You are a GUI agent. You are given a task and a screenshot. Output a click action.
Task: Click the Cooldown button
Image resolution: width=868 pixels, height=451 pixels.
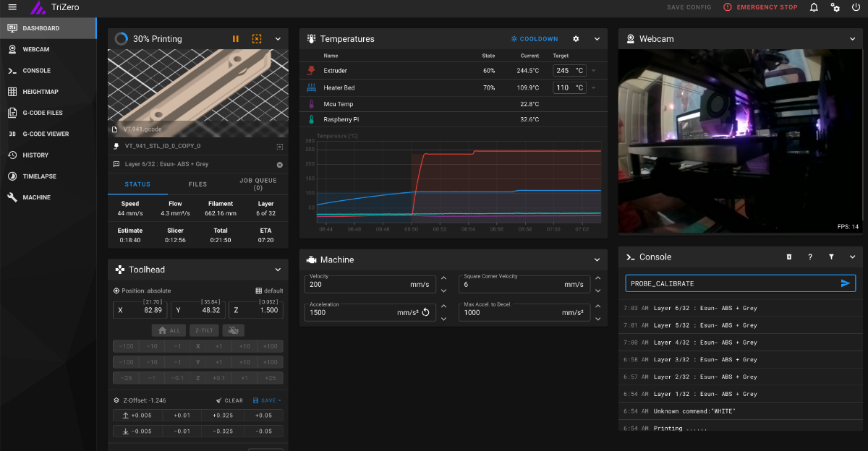[x=535, y=39]
